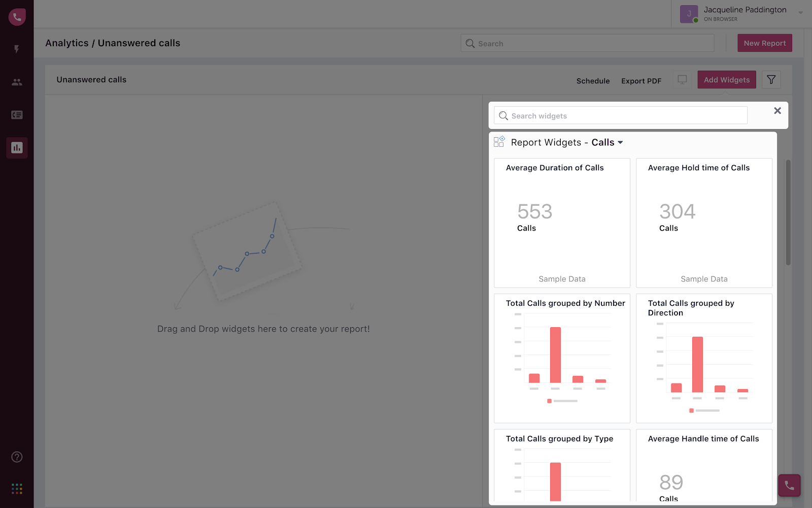The height and width of the screenshot is (508, 812).
Task: Open the lightning bolt sidebar icon
Action: point(17,49)
